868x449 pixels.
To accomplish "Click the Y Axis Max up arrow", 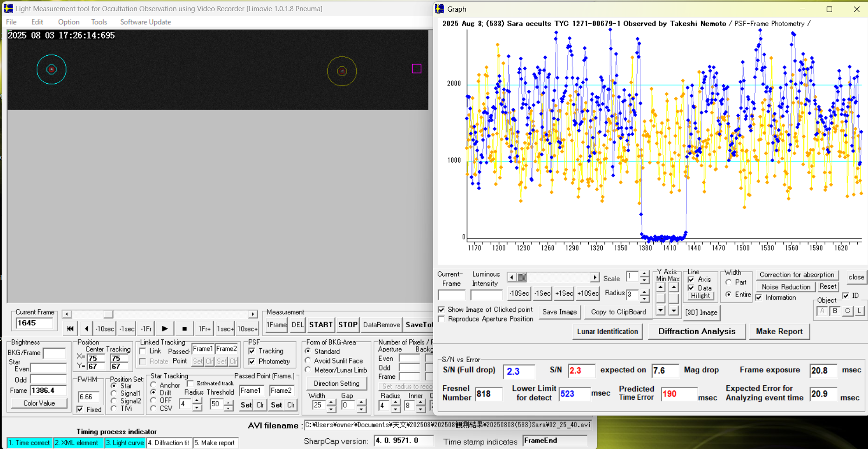I will point(673,288).
